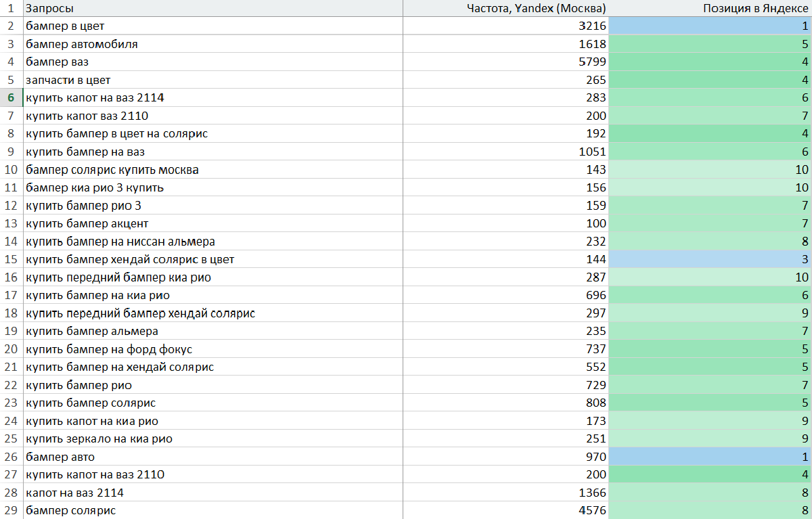
Task: Select the 'Запросы' header cell
Action: point(213,8)
